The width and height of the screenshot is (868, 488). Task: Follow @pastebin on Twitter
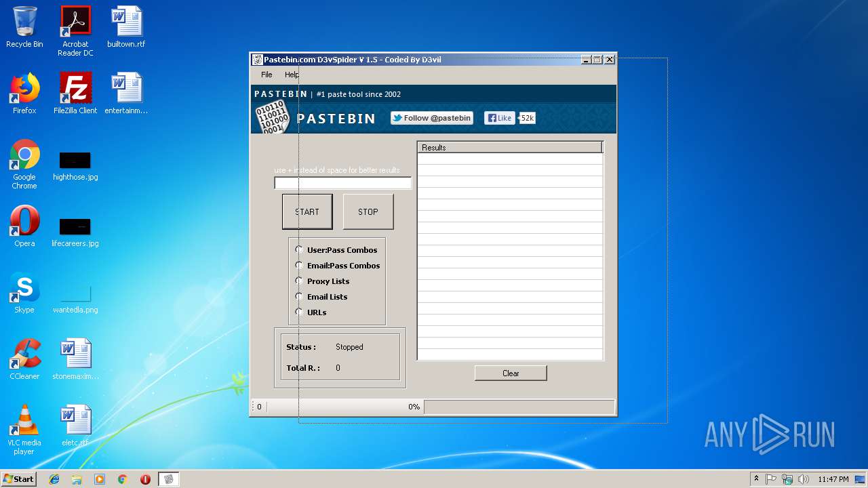click(432, 118)
